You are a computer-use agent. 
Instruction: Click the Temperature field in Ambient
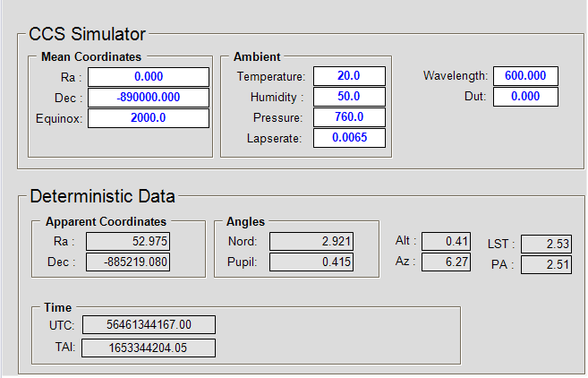click(x=349, y=76)
